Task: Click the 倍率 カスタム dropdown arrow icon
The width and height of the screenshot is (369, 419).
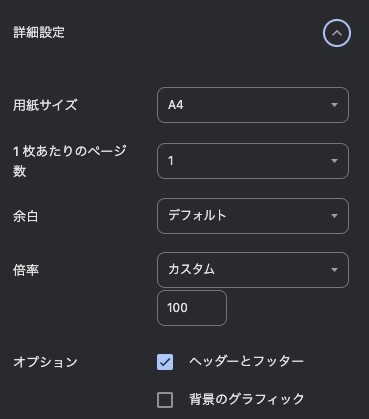Action: tap(334, 270)
